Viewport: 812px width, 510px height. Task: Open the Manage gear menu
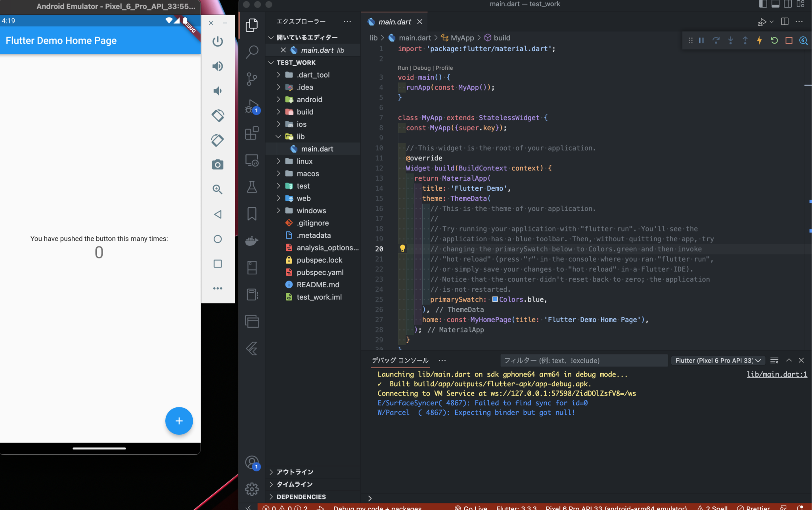point(252,489)
